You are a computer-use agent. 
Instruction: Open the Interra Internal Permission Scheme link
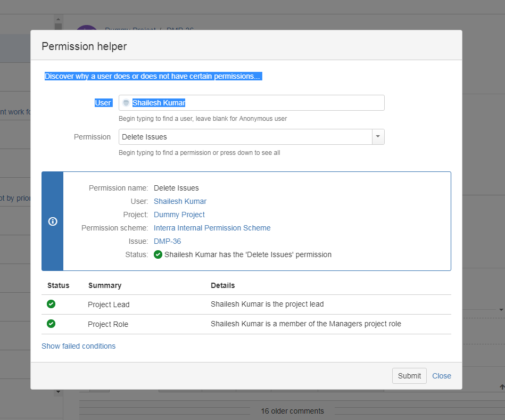212,228
